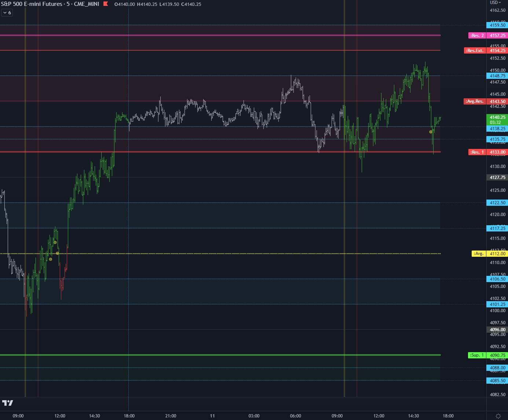Click the 09:00 time axis label at left
The width and height of the screenshot is (508, 420).
pos(18,416)
